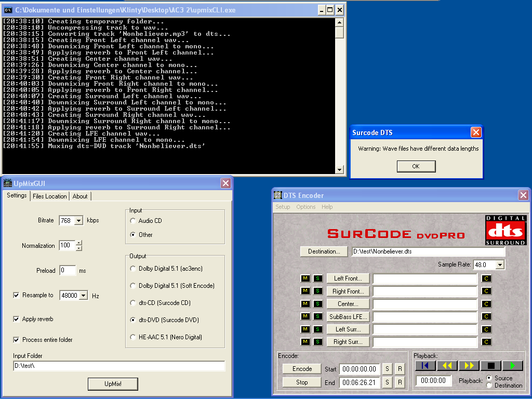Mute the Right Surr channel (M button)

305,342
